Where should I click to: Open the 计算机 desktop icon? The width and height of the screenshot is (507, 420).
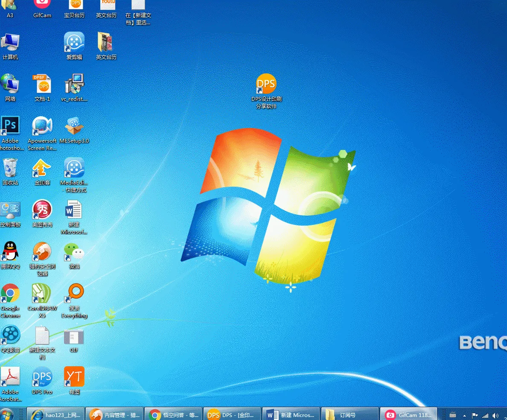point(10,47)
